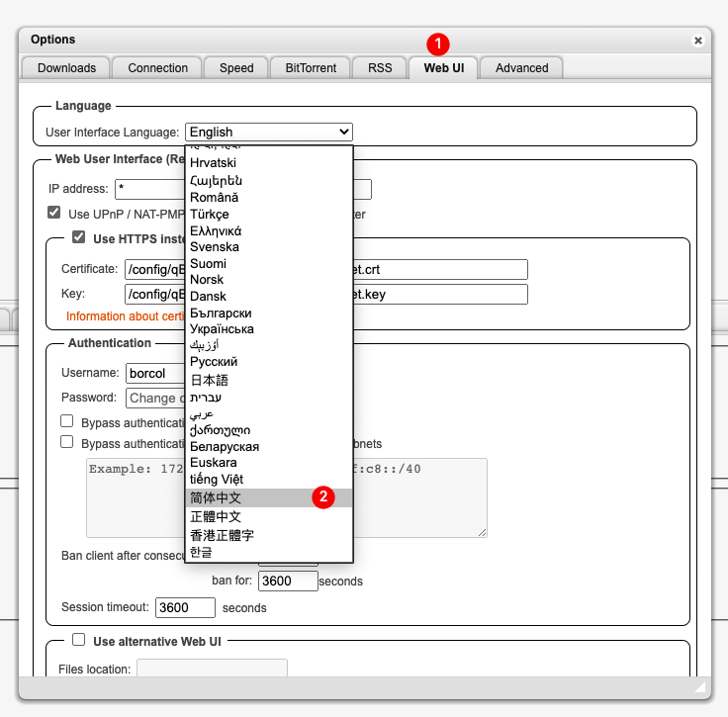Select Norsk in the dropdown list
The height and width of the screenshot is (717, 728).
pos(269,280)
